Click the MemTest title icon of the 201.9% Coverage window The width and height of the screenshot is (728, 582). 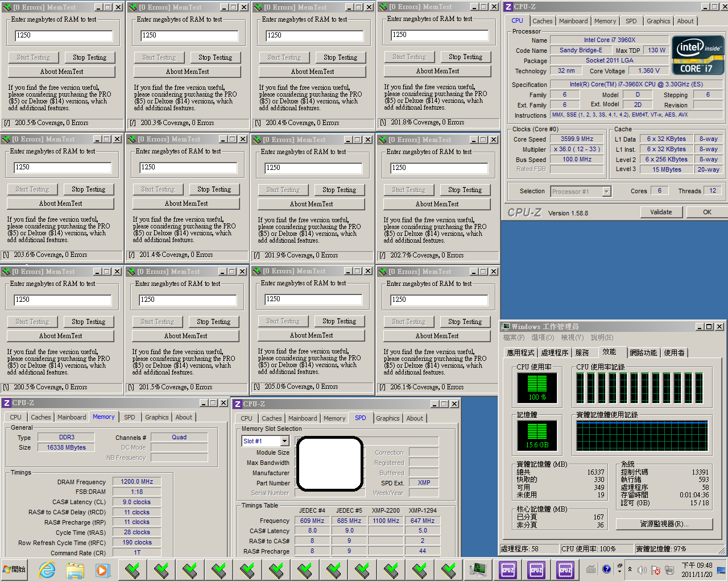click(257, 140)
